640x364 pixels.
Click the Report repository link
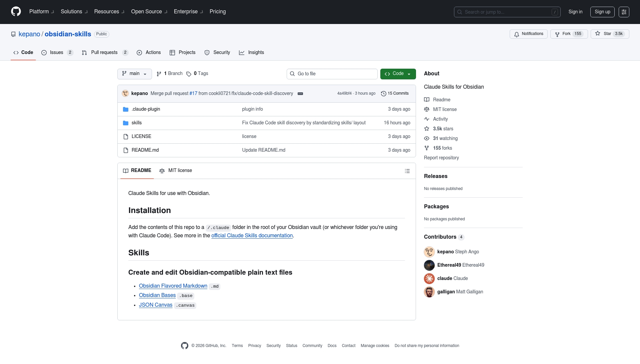pyautogui.click(x=441, y=158)
